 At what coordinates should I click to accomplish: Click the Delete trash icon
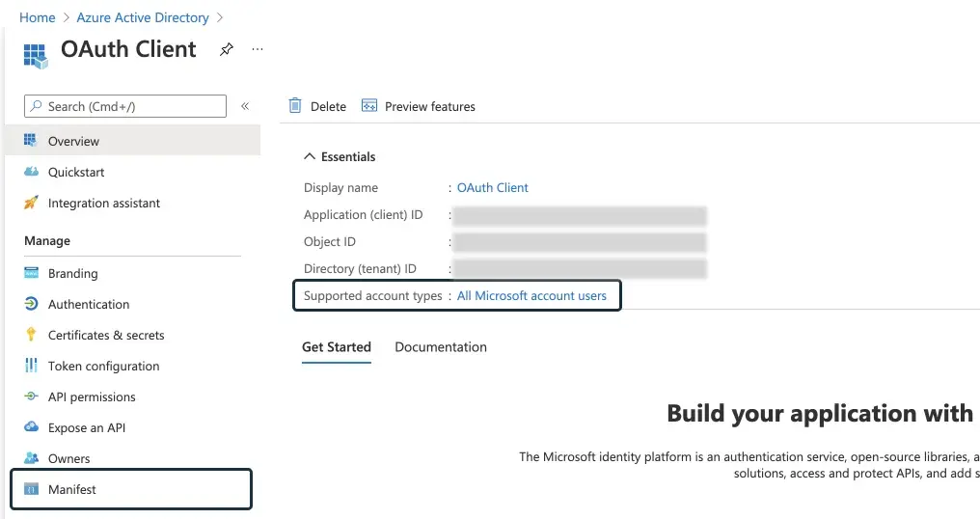coord(295,106)
